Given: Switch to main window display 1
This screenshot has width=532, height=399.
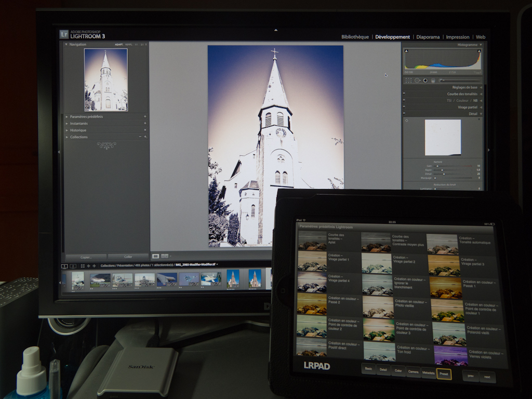Looking at the screenshot, I should (64, 267).
